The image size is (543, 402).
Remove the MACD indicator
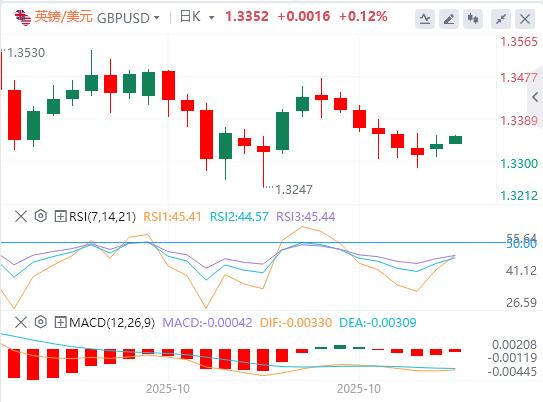click(21, 323)
